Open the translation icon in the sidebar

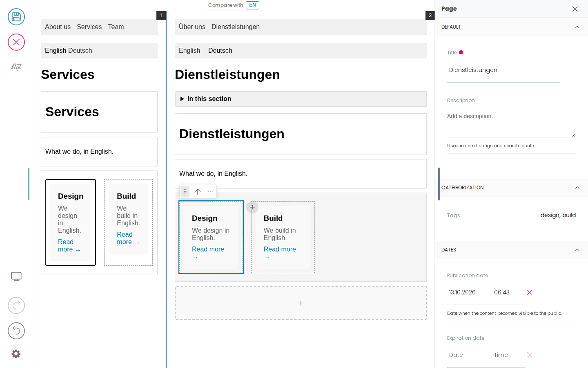16,67
